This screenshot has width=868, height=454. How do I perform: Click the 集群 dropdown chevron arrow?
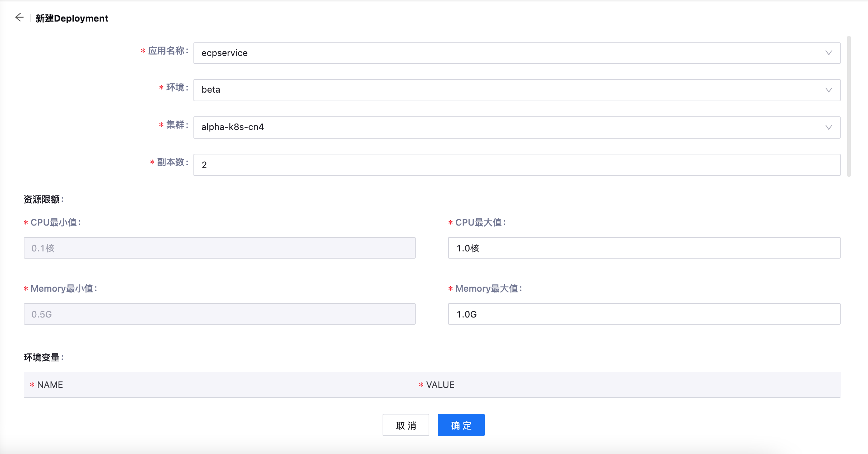[x=829, y=127]
